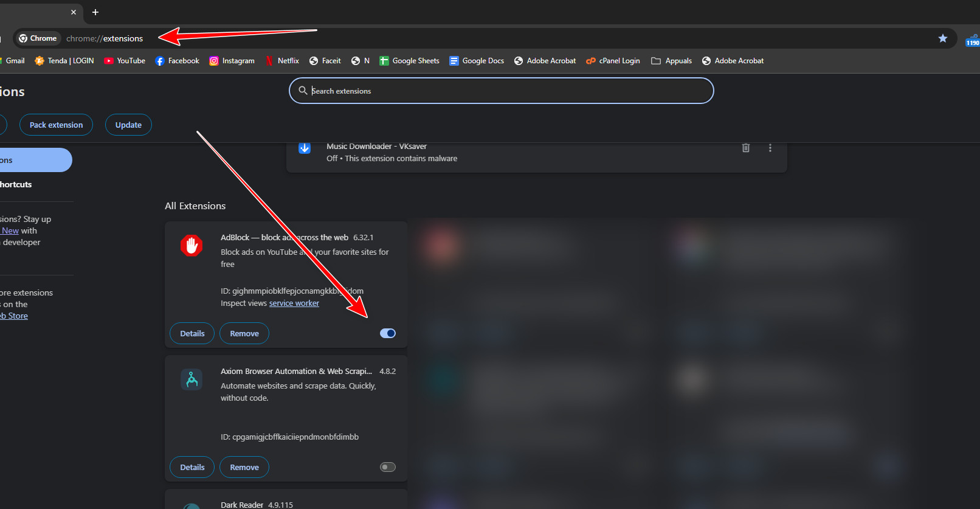Click the All Extensions heading

pyautogui.click(x=195, y=206)
